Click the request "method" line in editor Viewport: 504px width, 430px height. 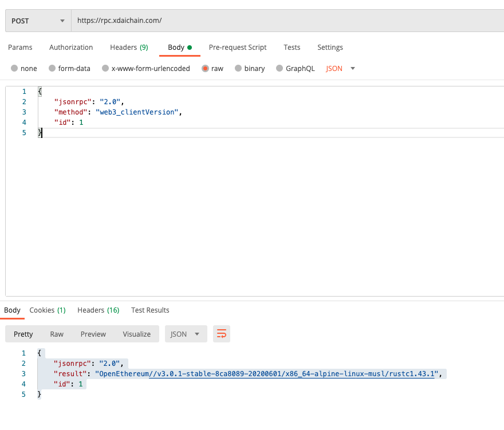click(118, 112)
